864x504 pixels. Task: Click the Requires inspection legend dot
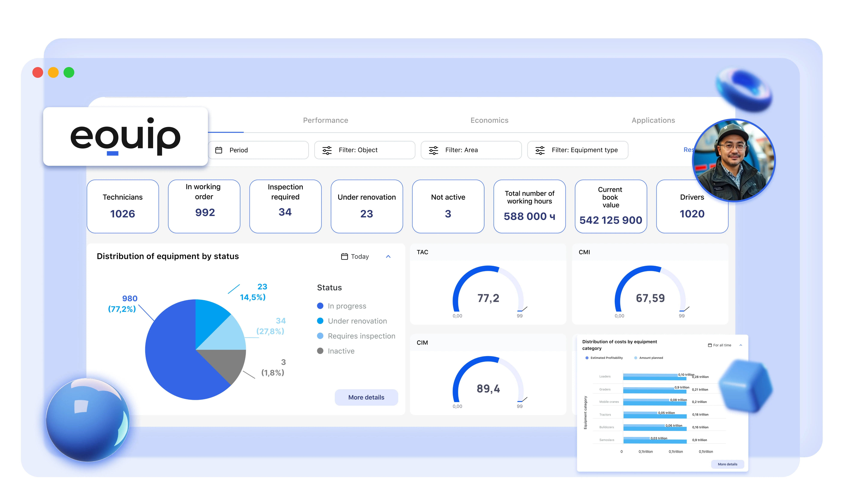pos(320,336)
